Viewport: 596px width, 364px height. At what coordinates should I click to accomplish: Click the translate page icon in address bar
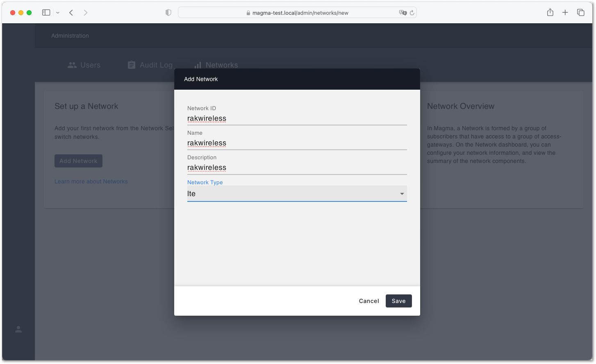(403, 13)
